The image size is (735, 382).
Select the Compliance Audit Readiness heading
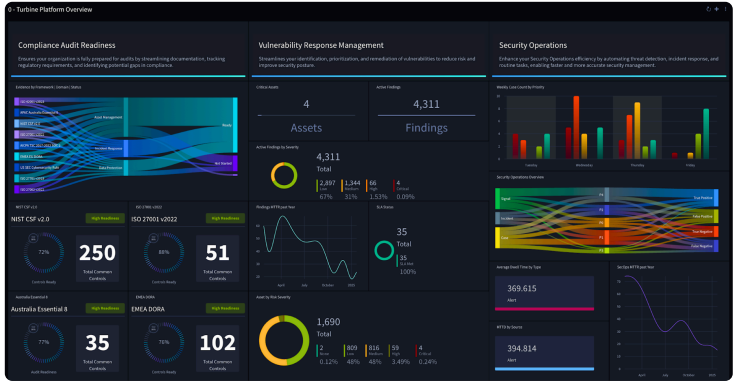click(x=67, y=45)
